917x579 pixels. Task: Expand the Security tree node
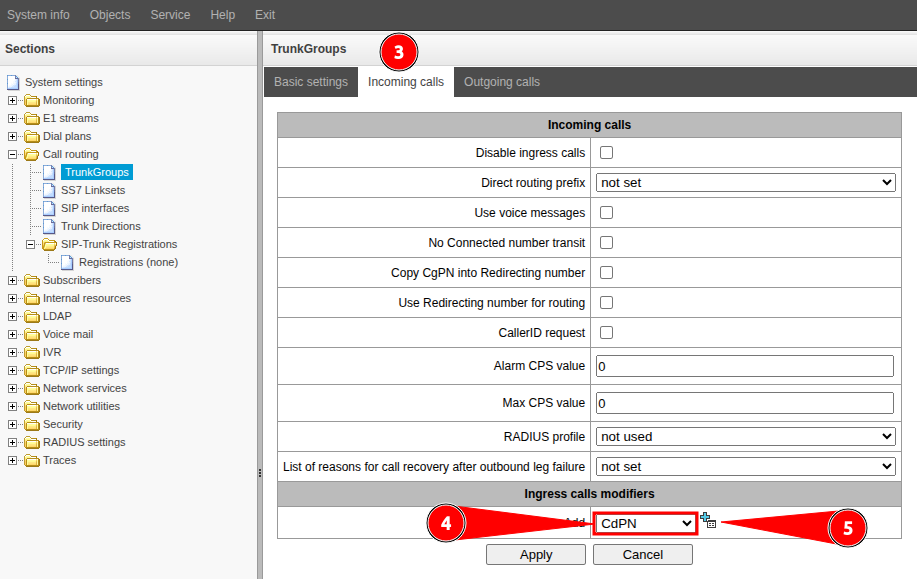pos(12,425)
